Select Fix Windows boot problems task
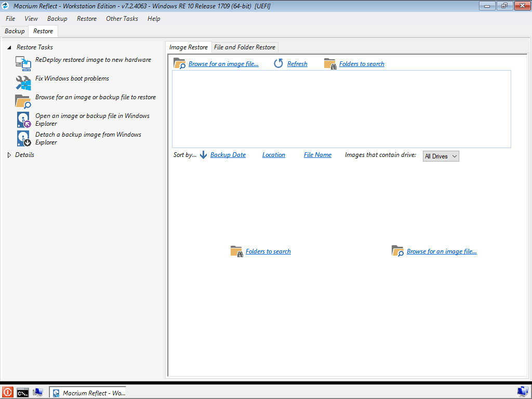The image size is (532, 399). click(72, 78)
